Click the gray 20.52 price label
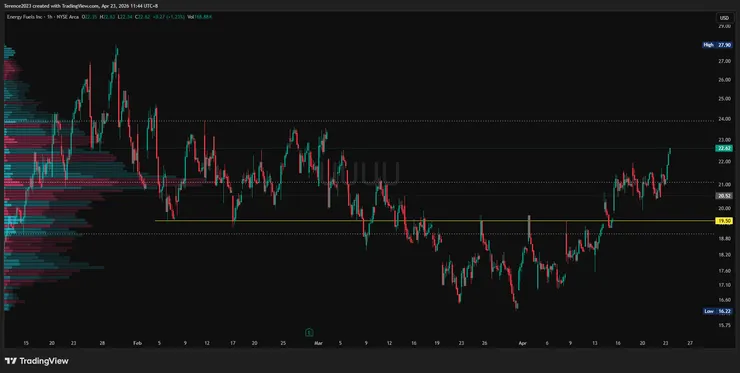Screen dimensions: 740x373 tap(724, 195)
